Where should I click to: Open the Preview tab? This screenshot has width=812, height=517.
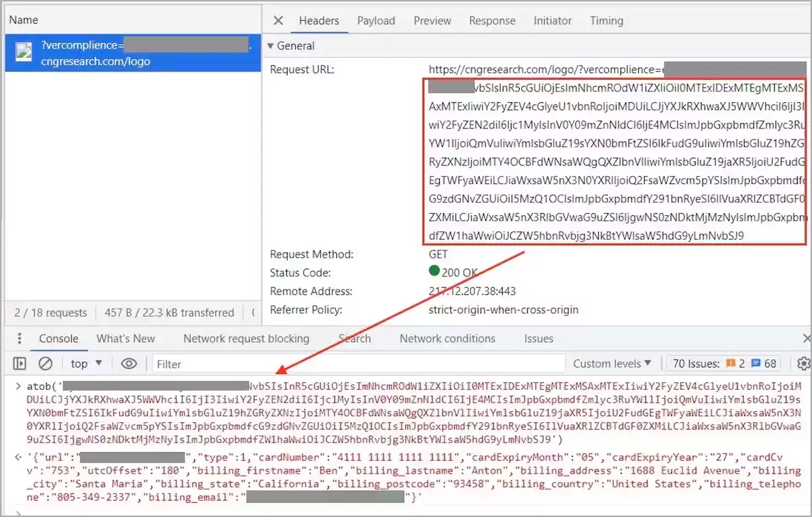(x=432, y=21)
